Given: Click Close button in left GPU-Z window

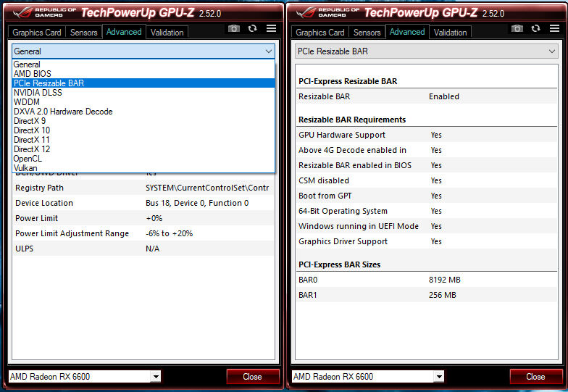Looking at the screenshot, I should click(x=253, y=377).
